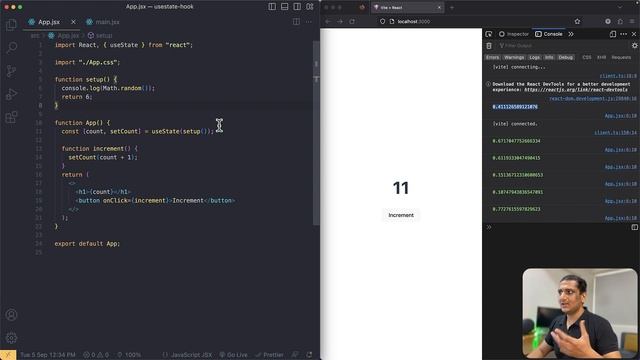Toggle responsive design mode in devtools
Screen dimensions: 640x360
coord(613,34)
